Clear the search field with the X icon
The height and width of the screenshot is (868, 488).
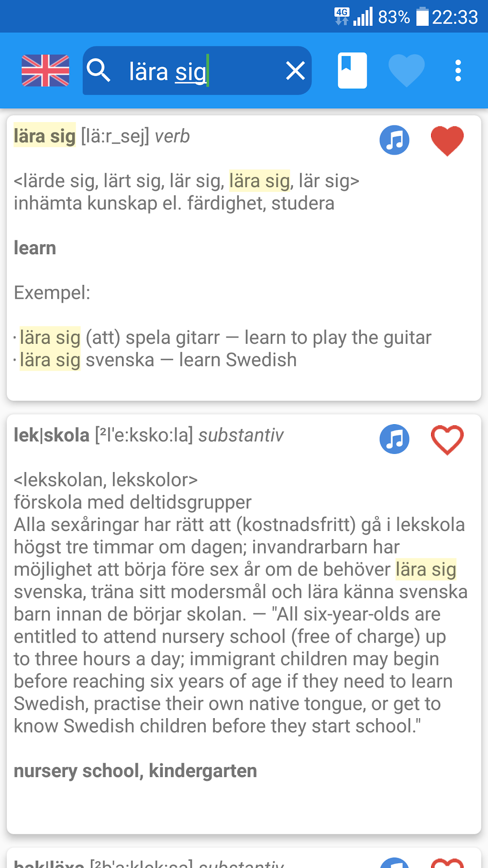(295, 70)
